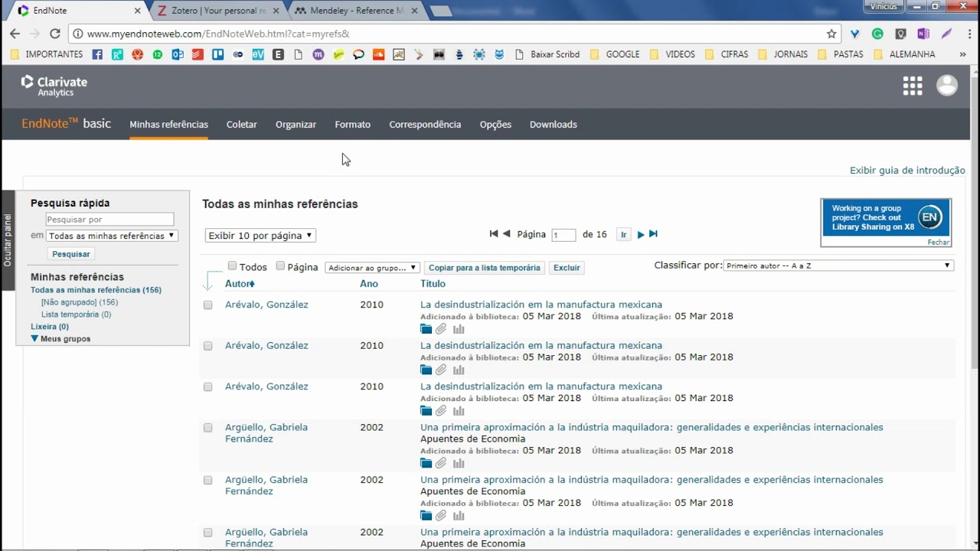Open Exibir guia de introdução link
The width and height of the screenshot is (980, 551).
click(x=907, y=171)
